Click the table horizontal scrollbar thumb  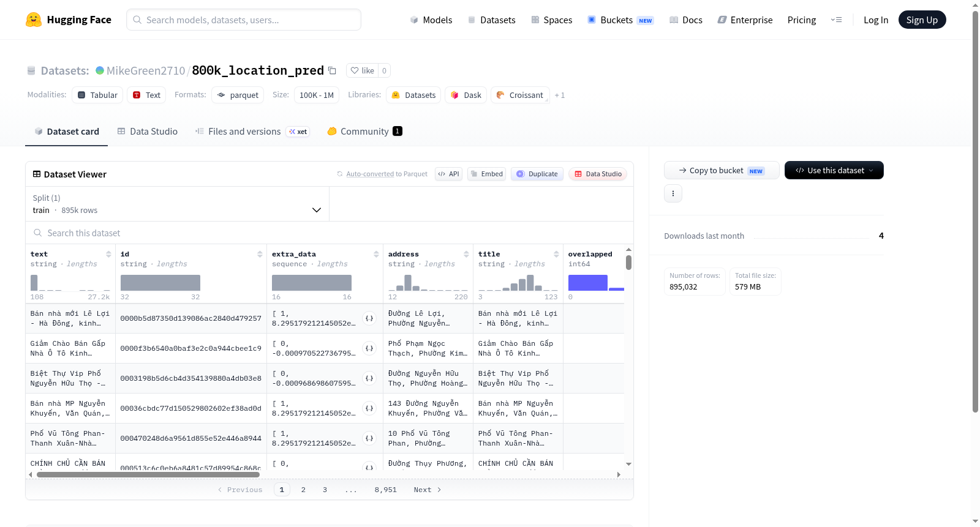(x=148, y=474)
